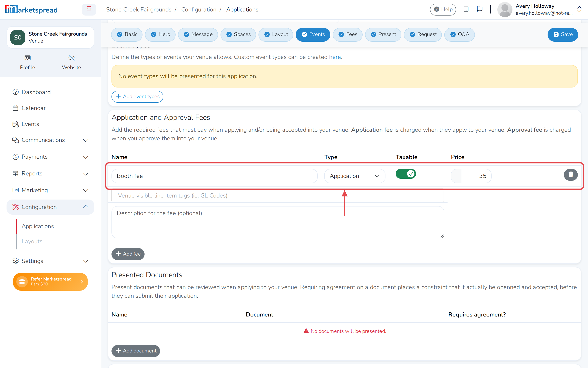Click the line item tags input

(277, 195)
